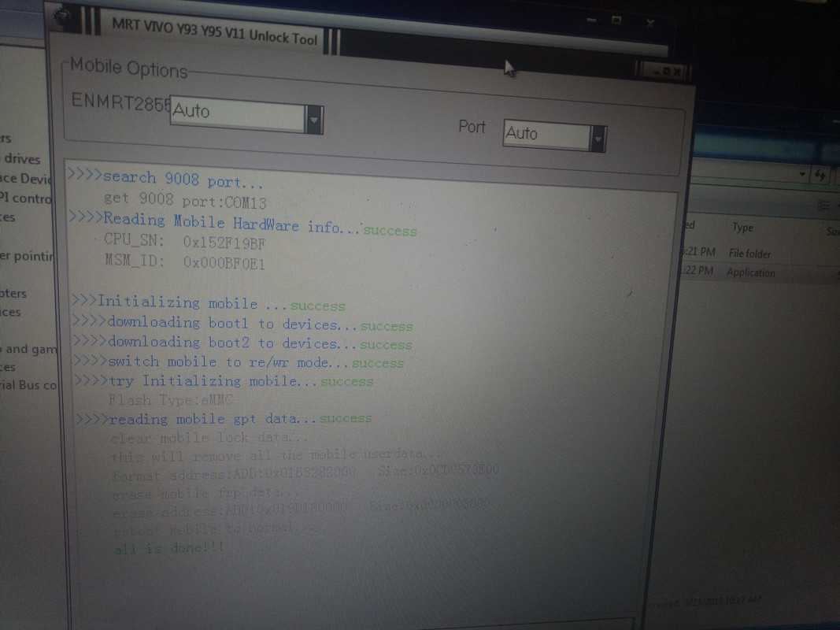Click the MSM_ID value 0x000BF0E1
This screenshot has width=840, height=630.
pos(224,262)
